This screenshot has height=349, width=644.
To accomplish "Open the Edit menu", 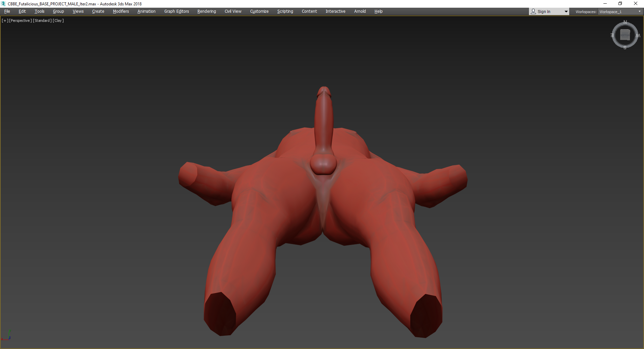I will 22,11.
